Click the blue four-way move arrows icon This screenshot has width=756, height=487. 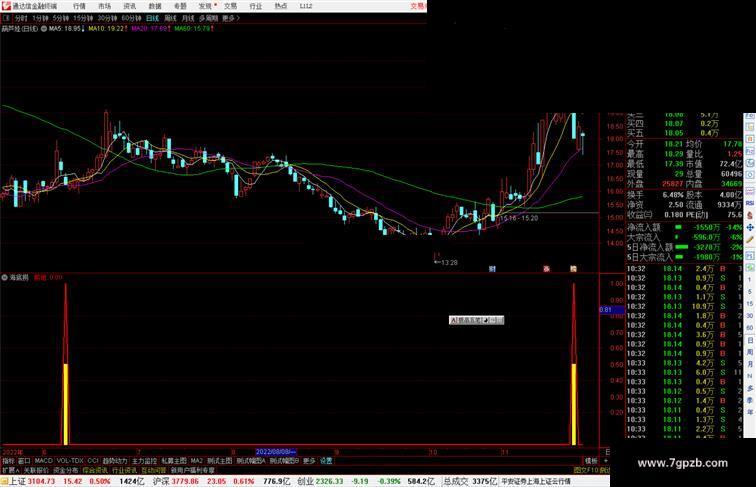coord(750,227)
